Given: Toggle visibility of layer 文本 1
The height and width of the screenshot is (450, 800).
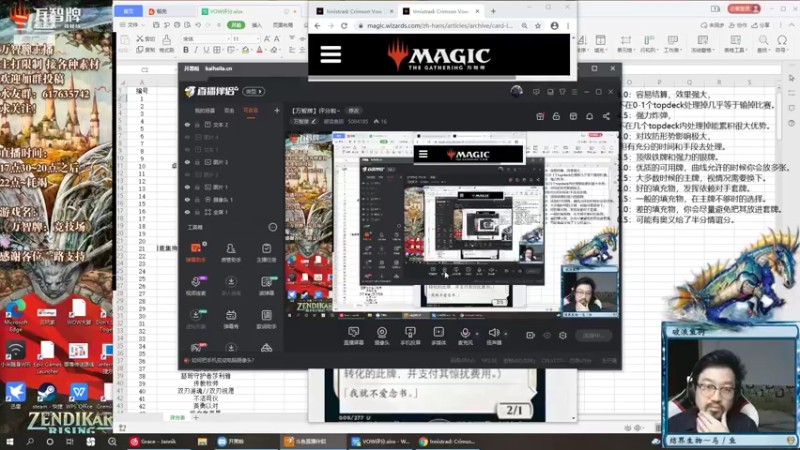Looking at the screenshot, I should click(187, 149).
